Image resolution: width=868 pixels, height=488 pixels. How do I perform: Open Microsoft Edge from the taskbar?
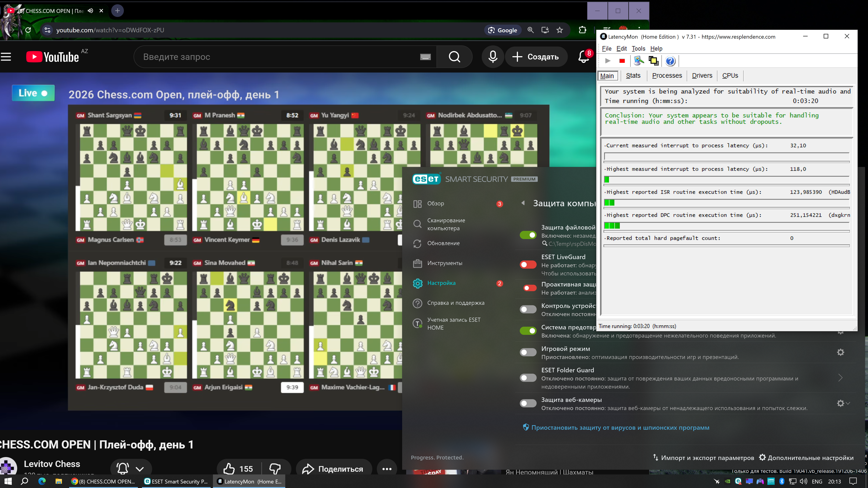click(42, 481)
